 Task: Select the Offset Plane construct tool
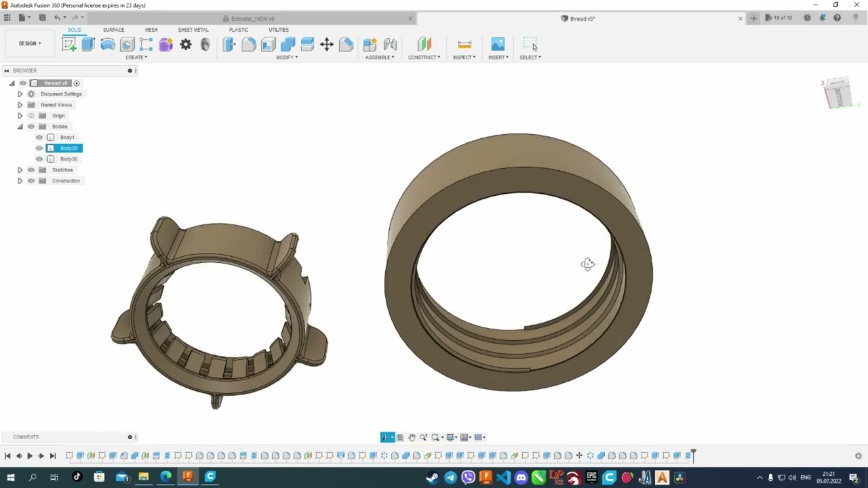tap(425, 45)
